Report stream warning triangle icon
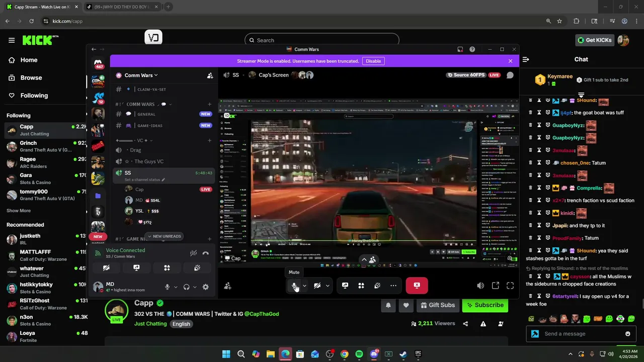This screenshot has width=644, height=362. 483,324
